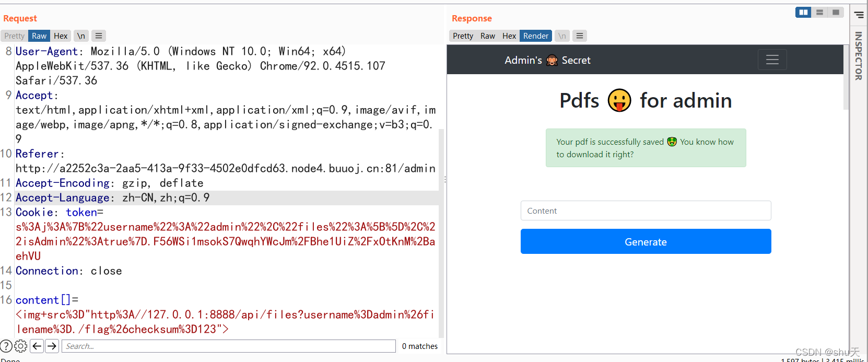Switch Request view to Pretty tab

pyautogui.click(x=14, y=36)
